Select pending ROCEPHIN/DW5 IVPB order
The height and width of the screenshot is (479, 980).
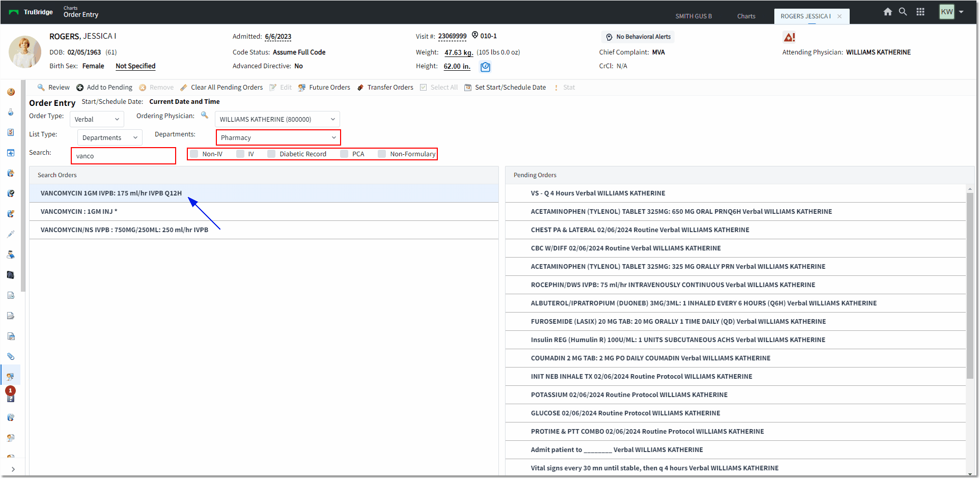pyautogui.click(x=736, y=285)
